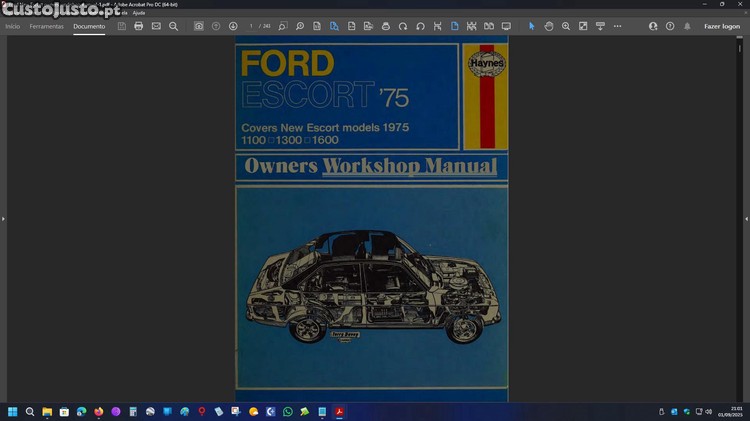Toggle single page view mode
The width and height of the screenshot is (750, 421).
point(454,26)
